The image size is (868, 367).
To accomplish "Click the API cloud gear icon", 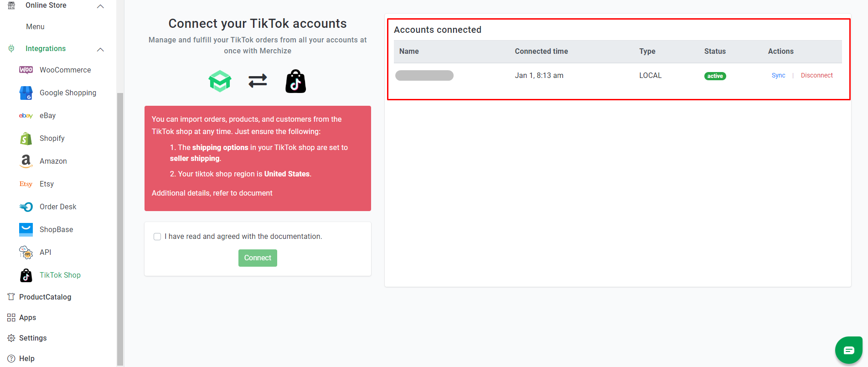I will 26,252.
